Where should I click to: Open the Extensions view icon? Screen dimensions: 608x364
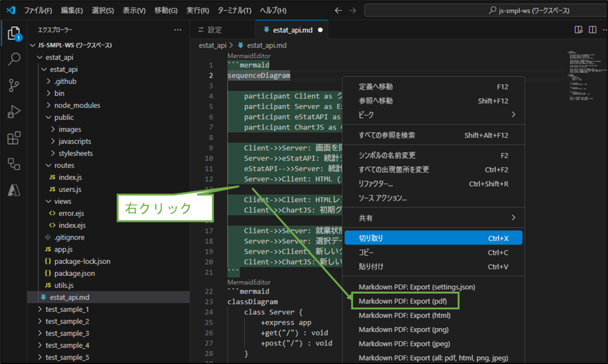14,138
